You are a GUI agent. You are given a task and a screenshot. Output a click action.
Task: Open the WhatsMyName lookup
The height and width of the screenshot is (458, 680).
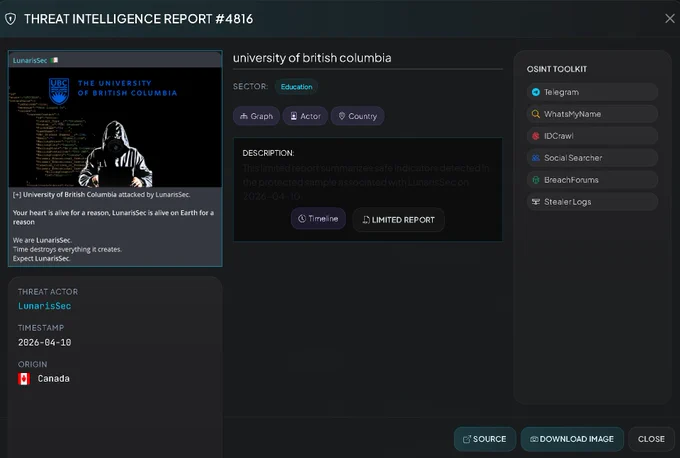pos(592,114)
